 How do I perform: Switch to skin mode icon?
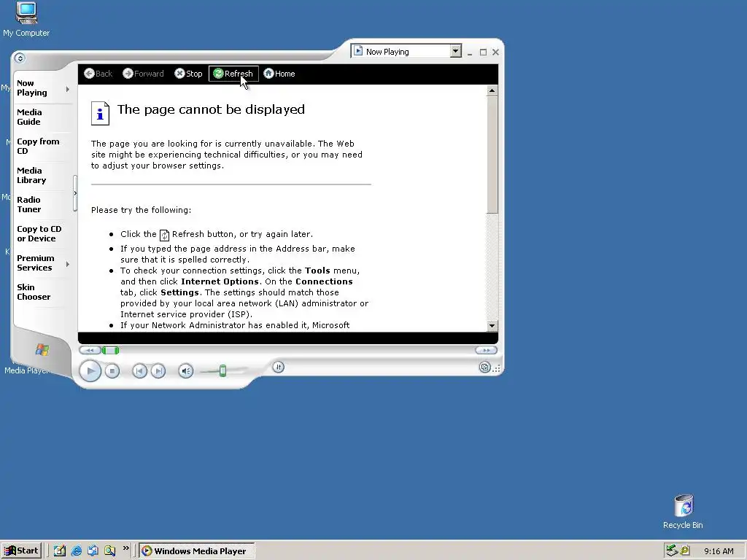coord(484,367)
